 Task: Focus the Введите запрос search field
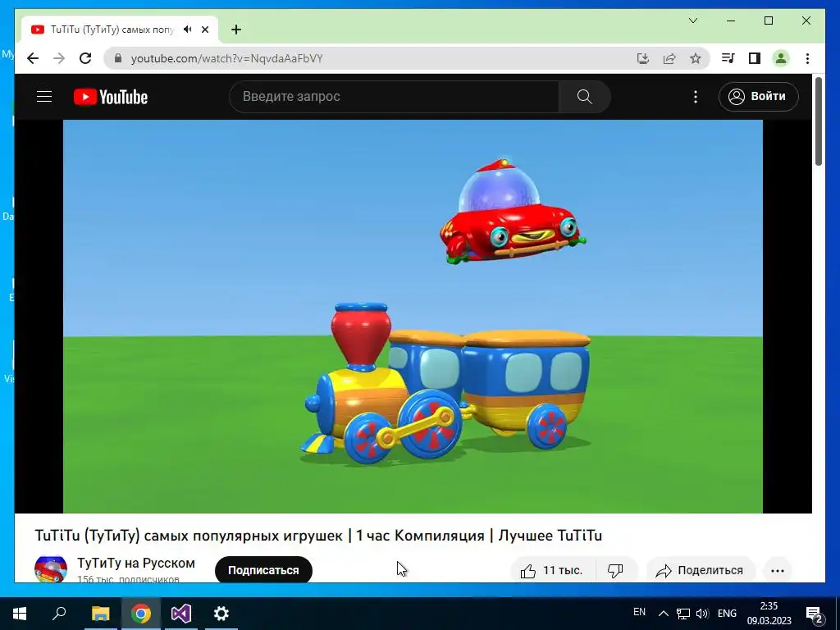pos(394,97)
